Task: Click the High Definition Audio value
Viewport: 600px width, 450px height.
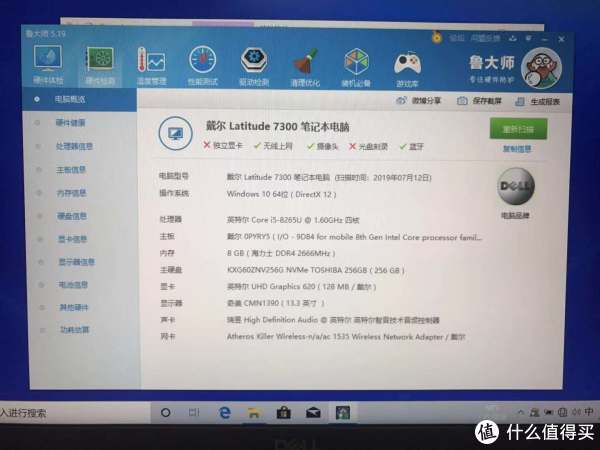Action: tap(333, 320)
